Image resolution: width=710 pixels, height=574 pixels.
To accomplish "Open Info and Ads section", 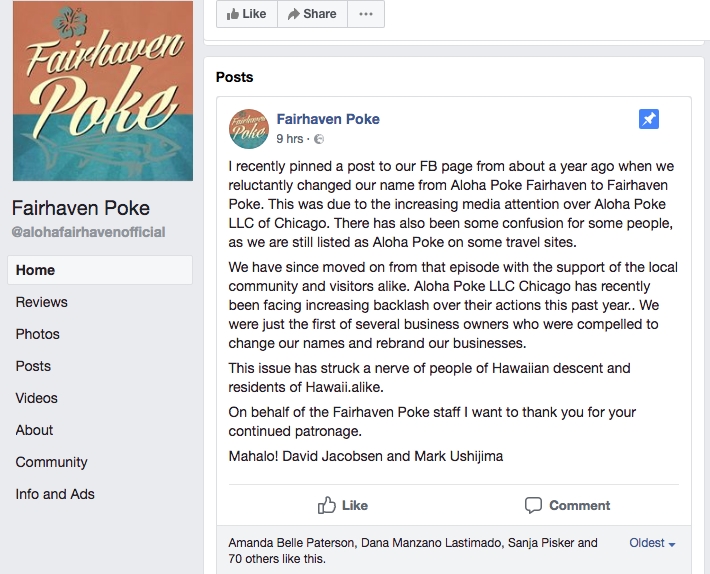I will click(x=55, y=494).
